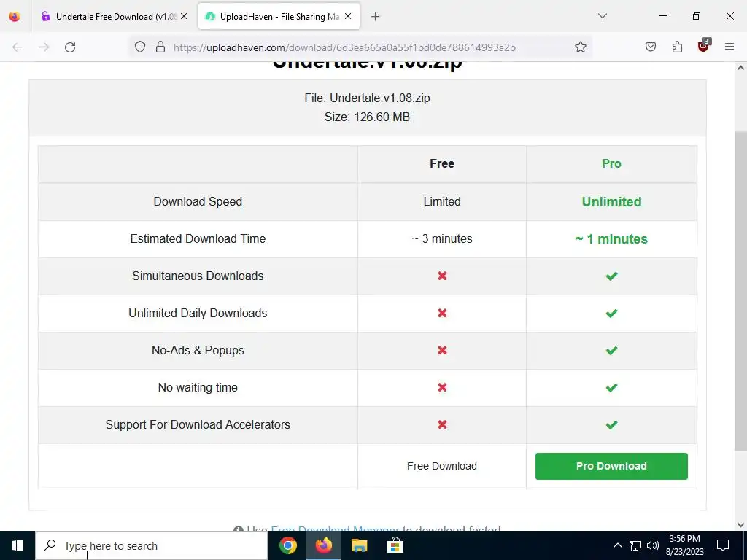Viewport: 747px width, 560px height.
Task: Open the Extensions puzzle-piece icon
Action: coord(677,47)
